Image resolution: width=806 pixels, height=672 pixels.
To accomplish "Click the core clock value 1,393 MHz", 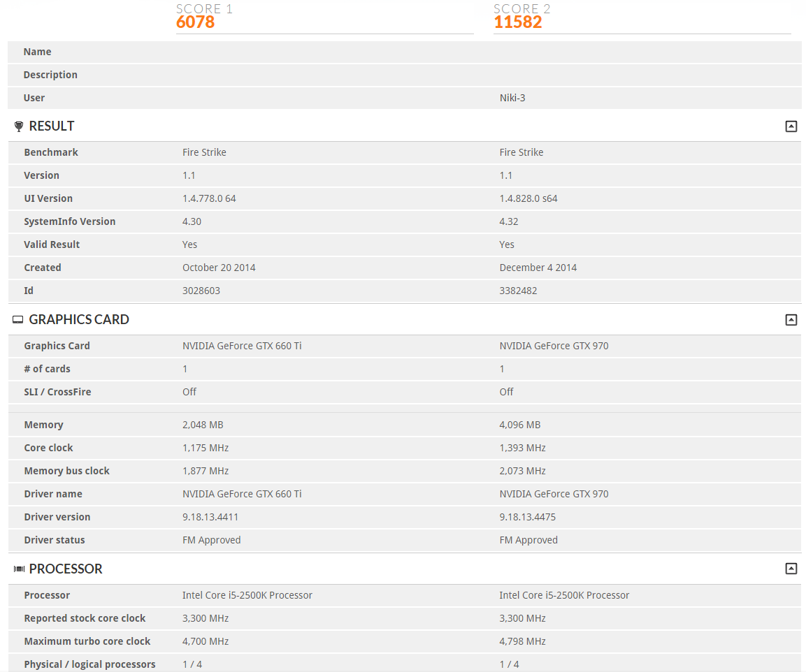I will point(523,448).
